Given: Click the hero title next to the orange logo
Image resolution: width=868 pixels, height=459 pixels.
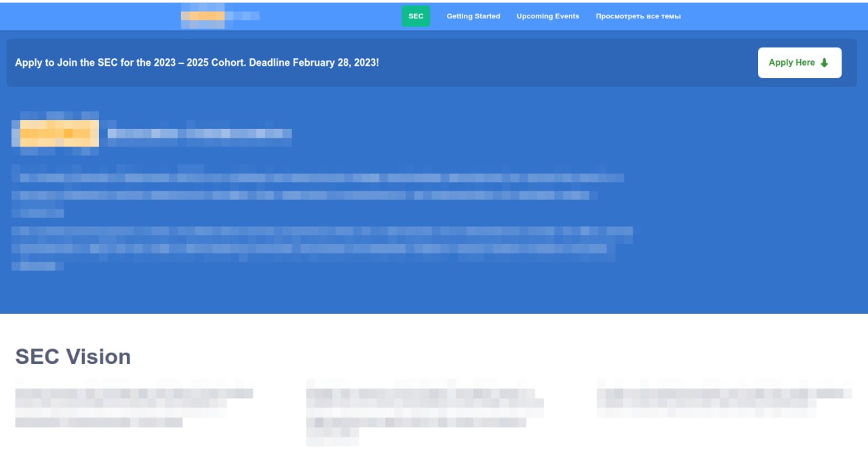Looking at the screenshot, I should click(199, 134).
